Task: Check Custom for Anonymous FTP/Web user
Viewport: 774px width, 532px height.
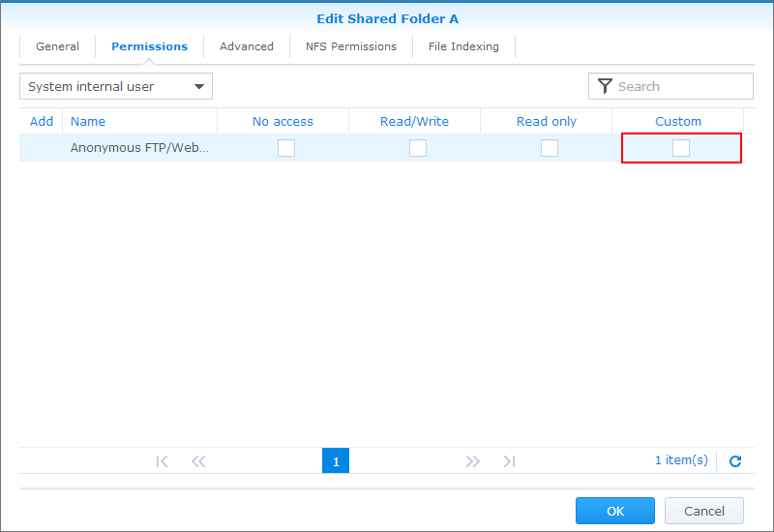Action: coord(681,148)
